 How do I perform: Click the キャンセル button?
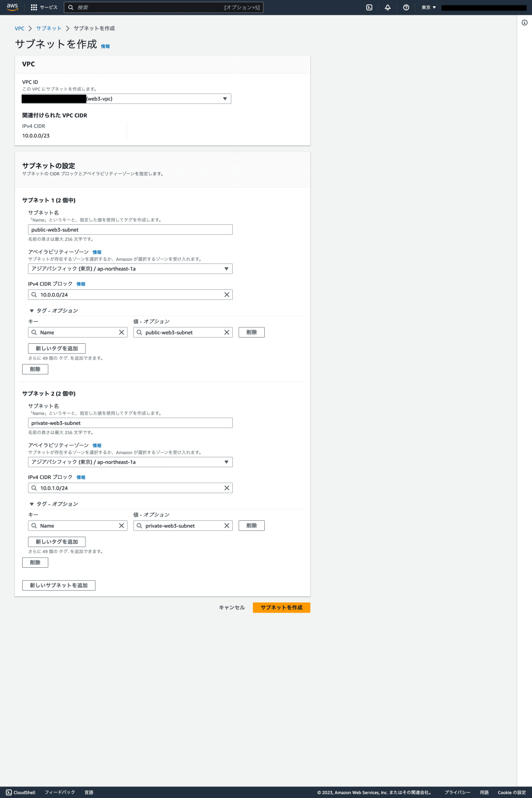[x=231, y=608]
